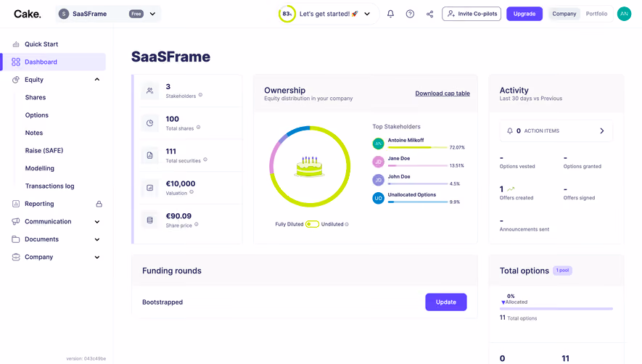
Task: Click the Invite Co-pilots button
Action: tap(472, 14)
